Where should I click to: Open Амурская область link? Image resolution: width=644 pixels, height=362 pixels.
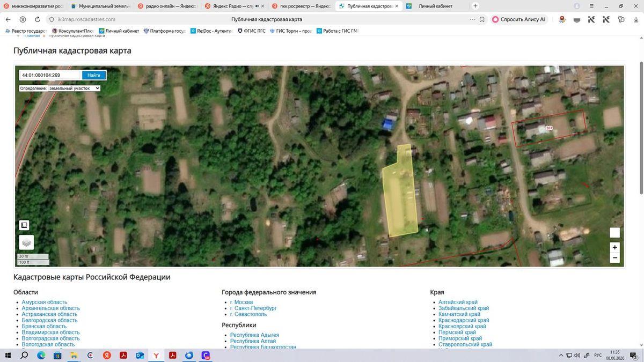pos(45,302)
